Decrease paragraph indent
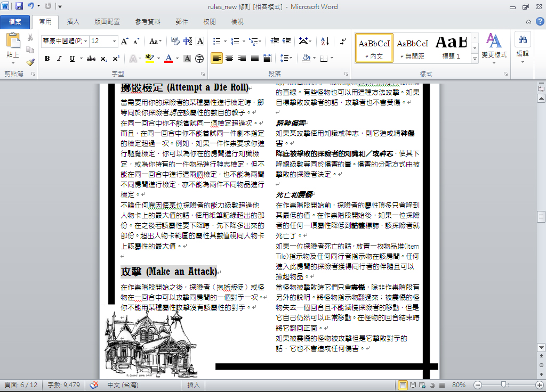Image resolution: width=546 pixels, height=392 pixels. click(x=275, y=42)
